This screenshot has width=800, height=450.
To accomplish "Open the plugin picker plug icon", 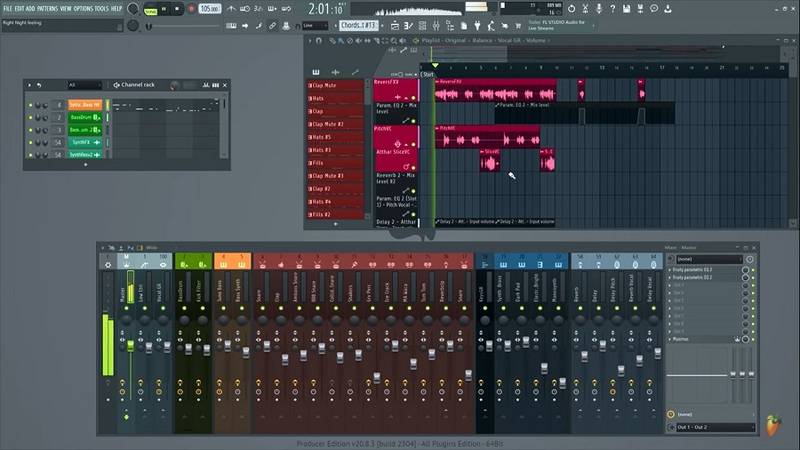I will [x=477, y=26].
